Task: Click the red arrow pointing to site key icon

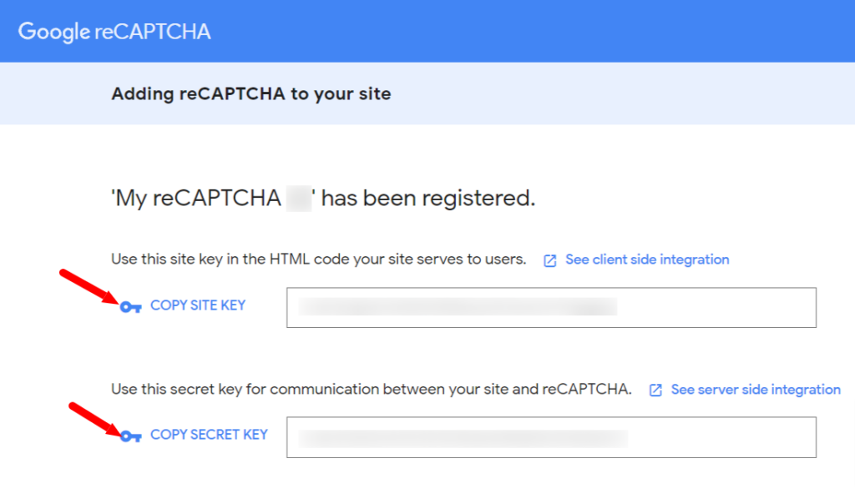Action: tap(89, 286)
